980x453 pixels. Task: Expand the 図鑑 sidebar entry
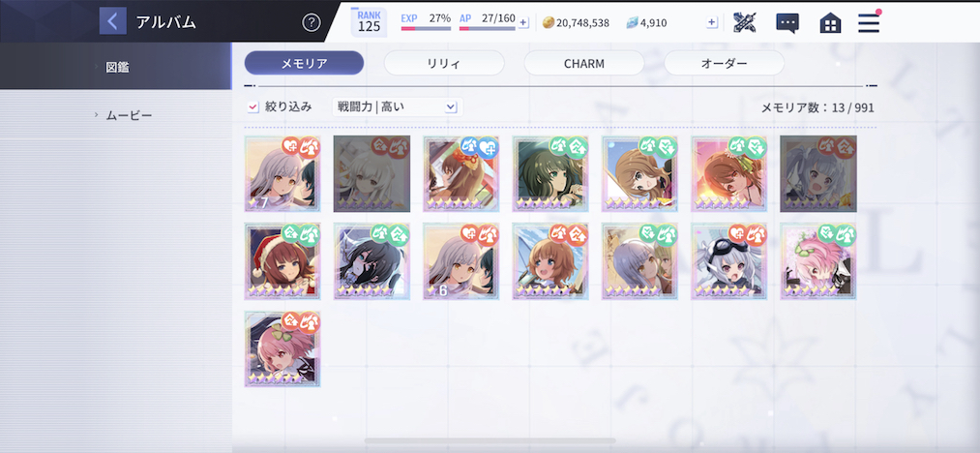coord(116,67)
